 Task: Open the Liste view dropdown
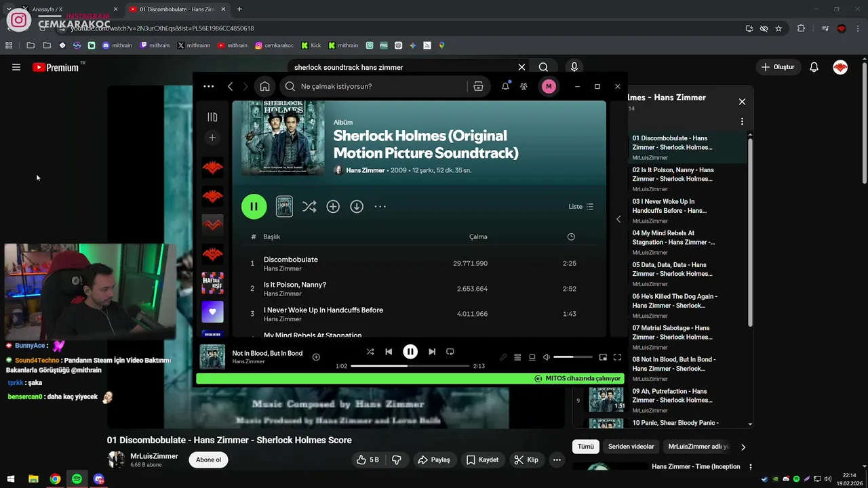pos(581,207)
